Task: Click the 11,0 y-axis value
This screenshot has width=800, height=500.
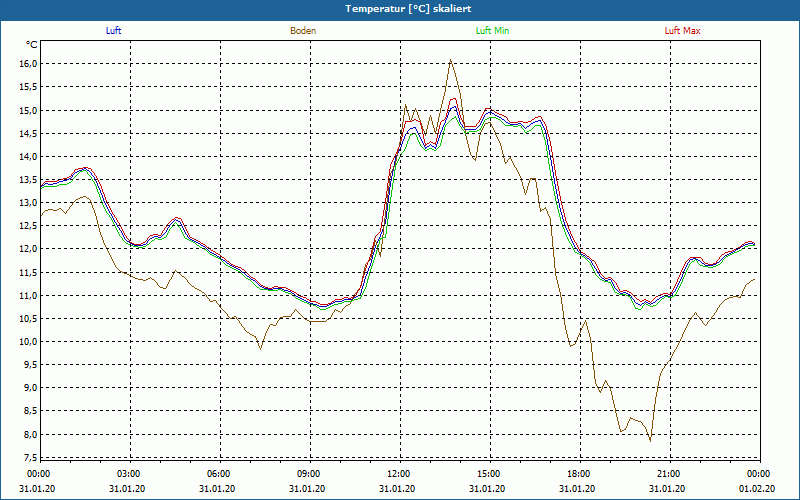Action: (28, 295)
